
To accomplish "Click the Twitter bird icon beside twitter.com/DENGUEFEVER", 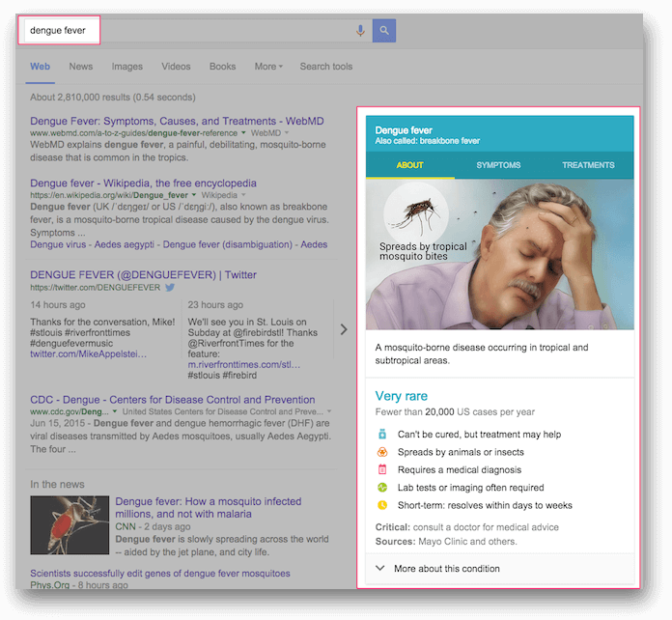I will [170, 287].
